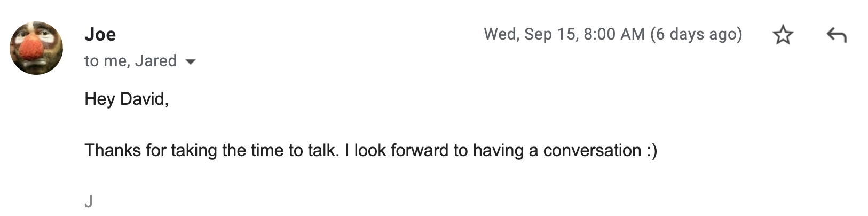The image size is (868, 216).
Task: Click the word 'conversation' in the message
Action: point(592,150)
